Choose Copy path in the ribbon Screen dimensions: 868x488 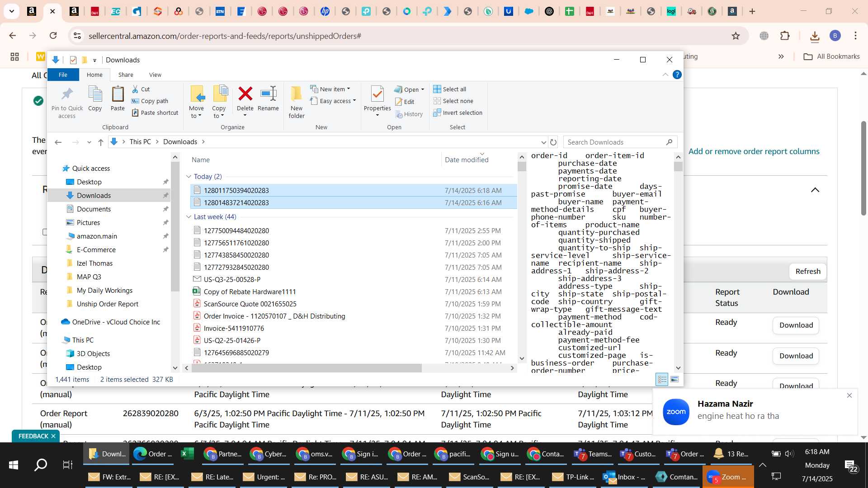tap(150, 101)
